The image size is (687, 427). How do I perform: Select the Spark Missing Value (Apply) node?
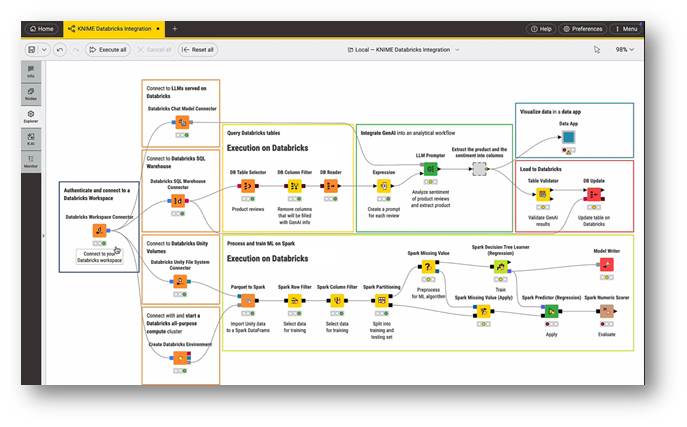pos(483,311)
